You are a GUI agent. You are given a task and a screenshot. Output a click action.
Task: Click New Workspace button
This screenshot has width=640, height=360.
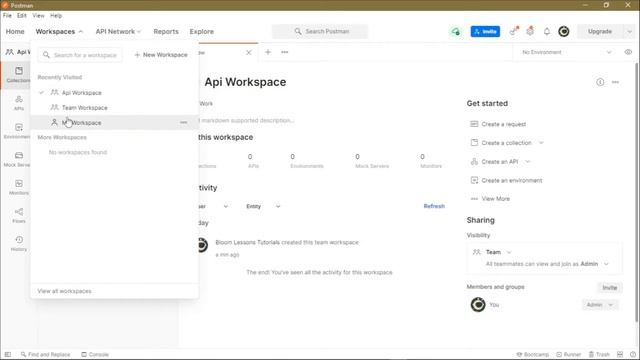click(161, 55)
